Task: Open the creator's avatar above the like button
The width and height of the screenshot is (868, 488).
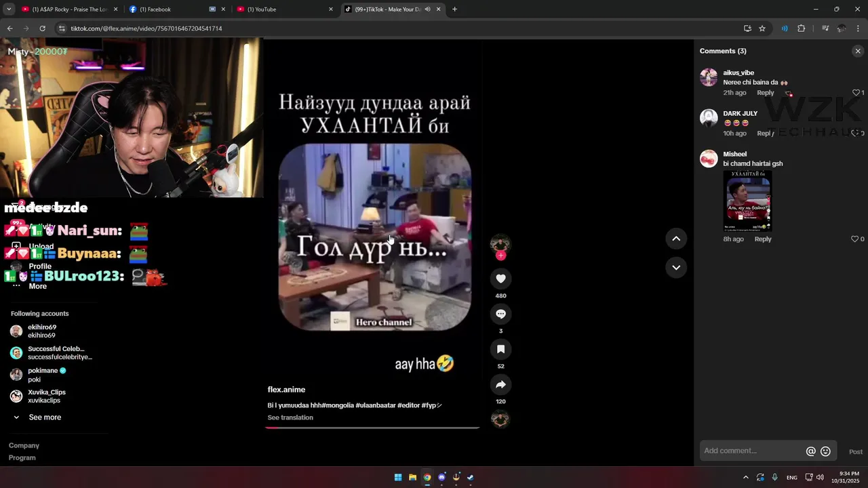Action: [x=500, y=243]
